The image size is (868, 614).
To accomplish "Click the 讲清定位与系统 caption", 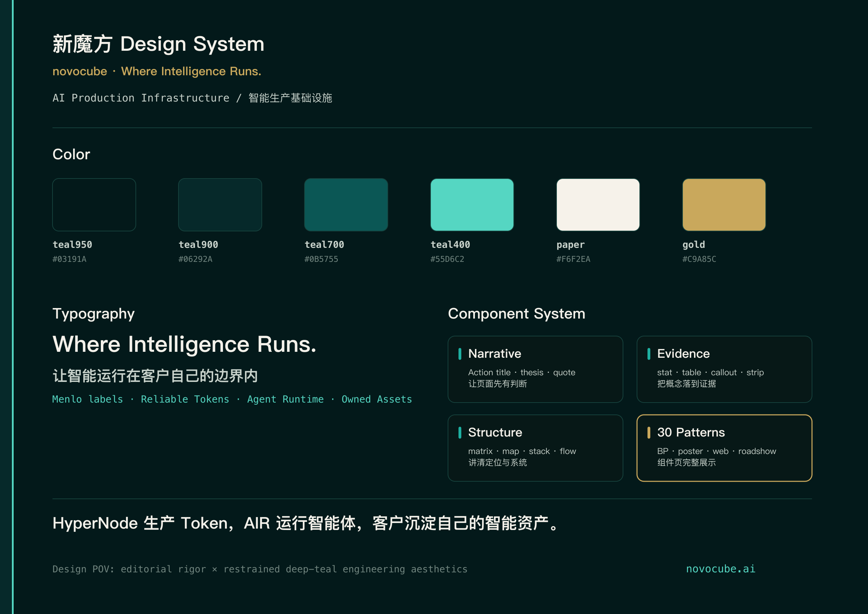I will tap(497, 462).
